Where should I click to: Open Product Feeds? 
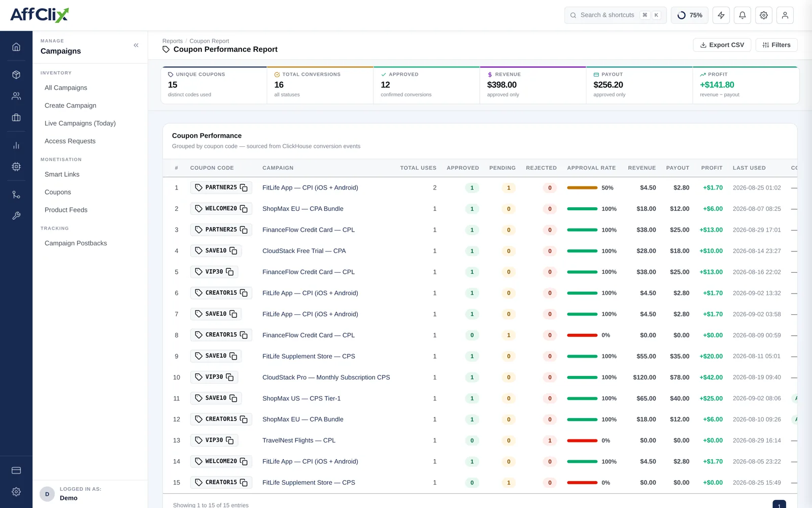(x=66, y=210)
